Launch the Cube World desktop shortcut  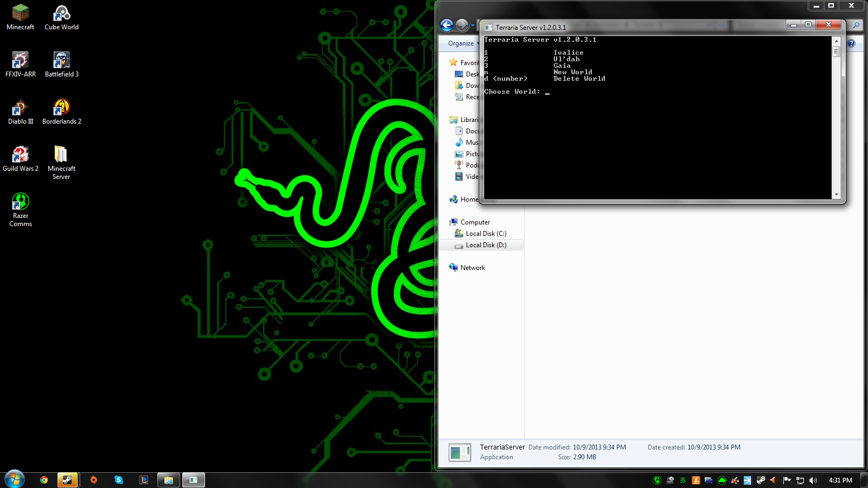point(61,17)
